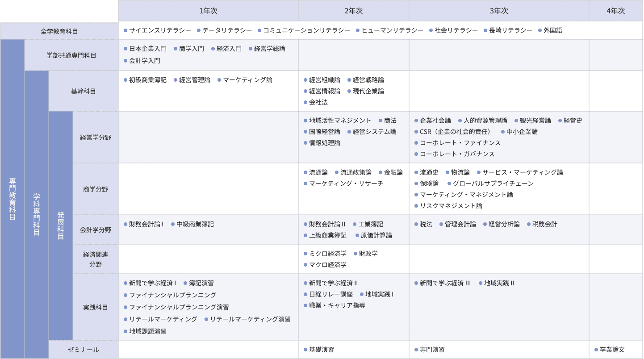Screen dimensions: 644x359
Task: Click the マーケティング・リサーチ course
Action: coord(343,184)
